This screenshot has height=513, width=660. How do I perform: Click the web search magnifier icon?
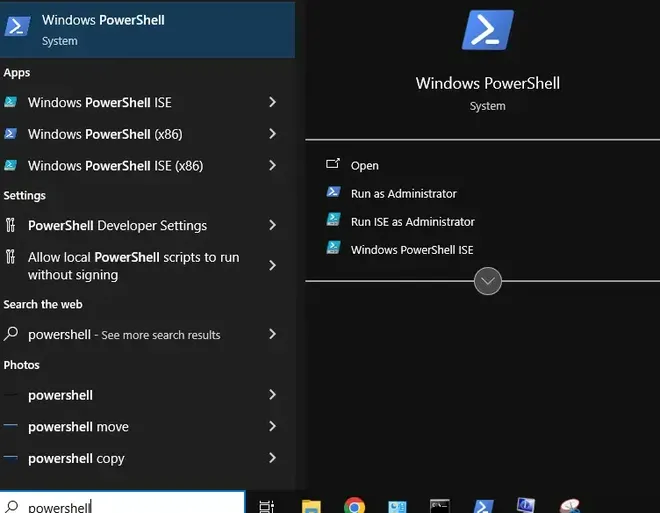pyautogui.click(x=11, y=334)
